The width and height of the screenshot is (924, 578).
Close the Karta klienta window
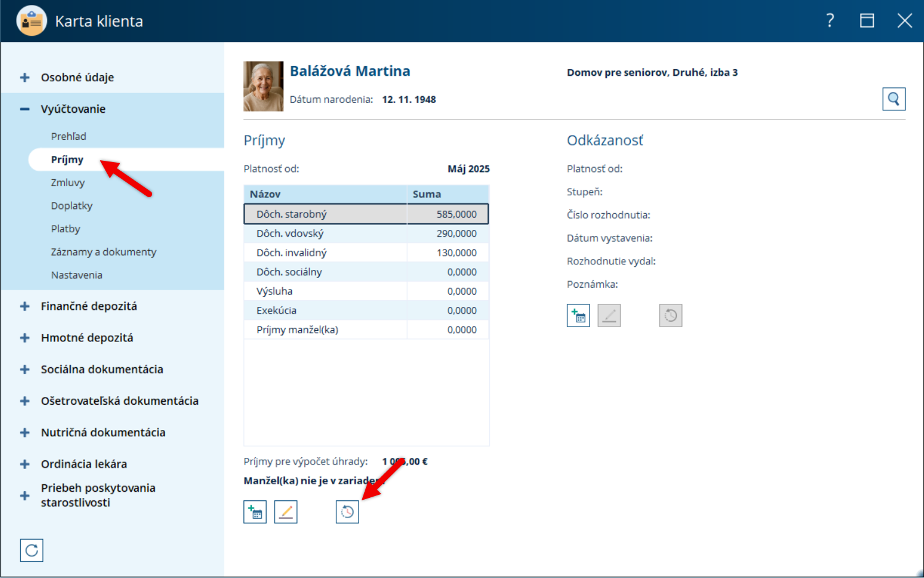904,21
